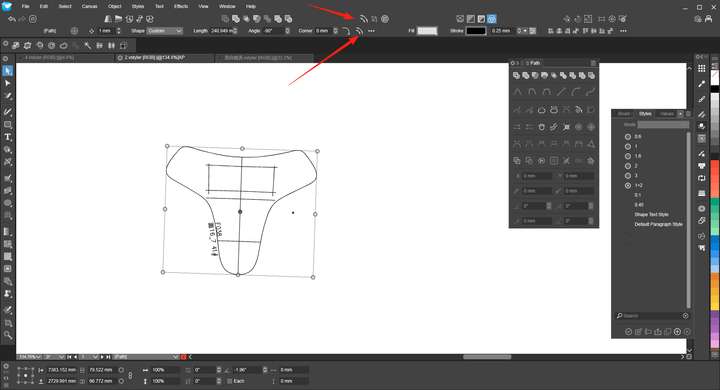Click the rectangle shape tool
Viewport: 720px width, 390px height.
(8, 124)
